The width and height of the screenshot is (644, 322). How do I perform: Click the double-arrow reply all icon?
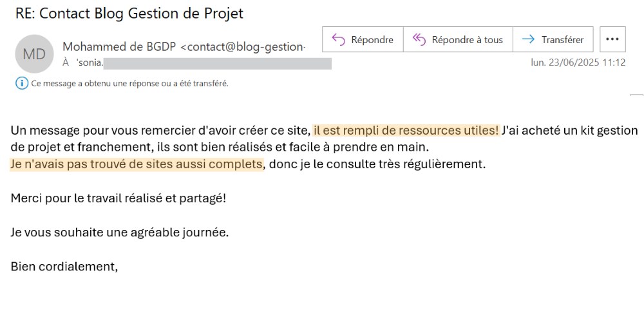pos(419,39)
